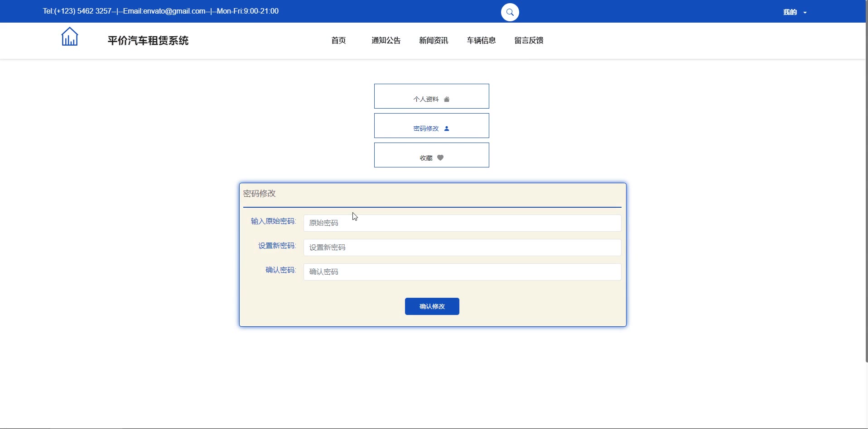868x429 pixels.
Task: Click the home icon beside 个人资料
Action: tap(447, 99)
